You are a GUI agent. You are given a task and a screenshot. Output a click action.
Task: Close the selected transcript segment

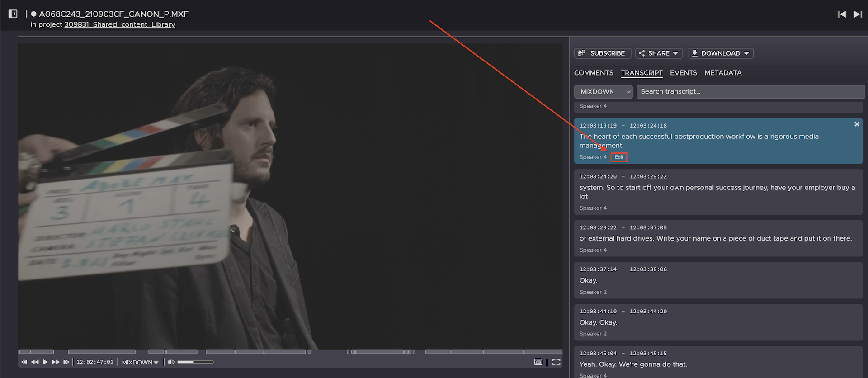[x=857, y=124]
